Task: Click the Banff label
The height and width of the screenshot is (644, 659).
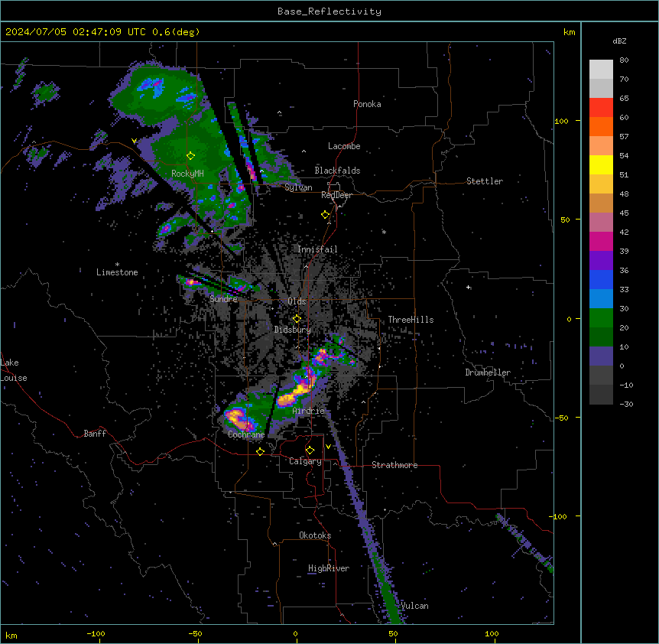Action: 95,434
